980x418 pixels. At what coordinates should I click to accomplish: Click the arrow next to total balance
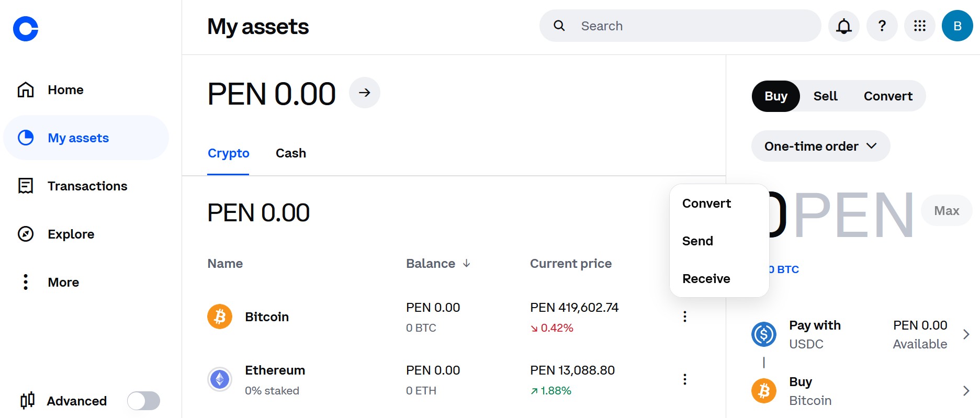point(365,93)
